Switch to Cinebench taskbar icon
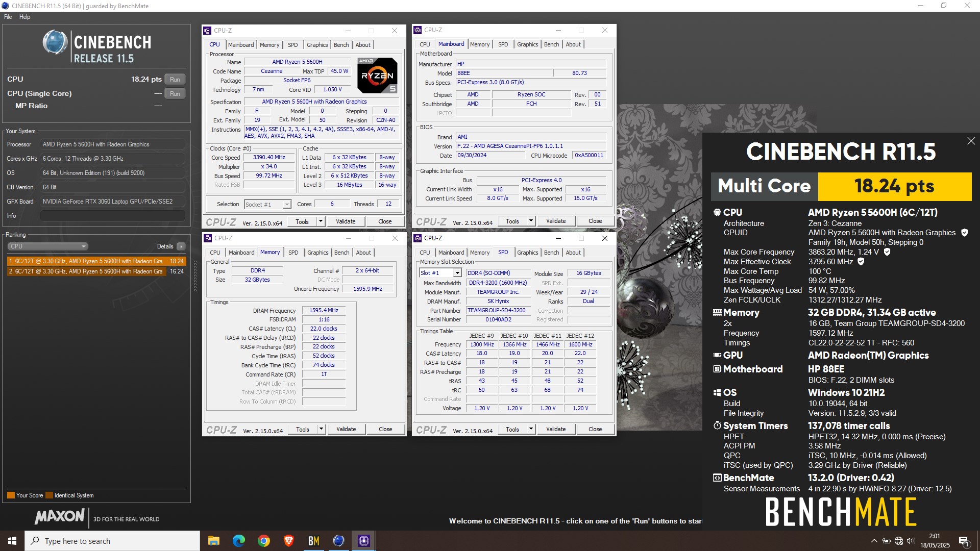 pyautogui.click(x=338, y=541)
